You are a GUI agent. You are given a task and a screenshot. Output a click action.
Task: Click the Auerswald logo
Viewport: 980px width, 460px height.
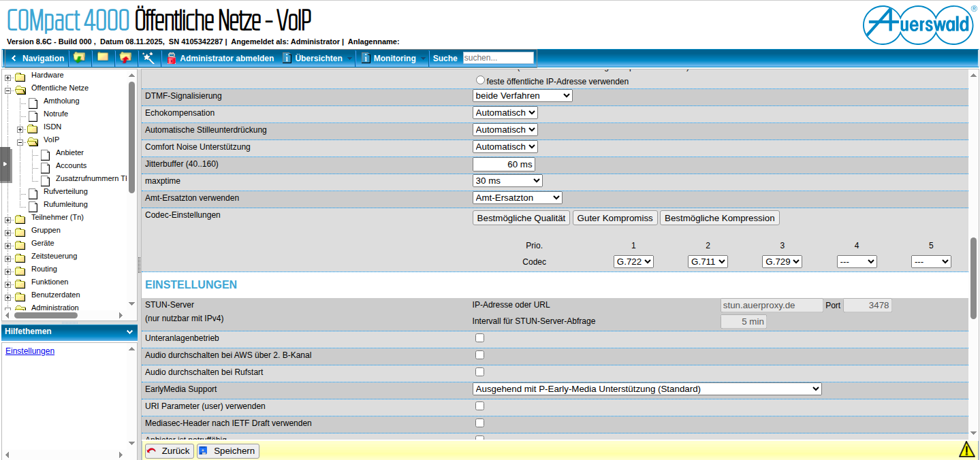pos(918,25)
